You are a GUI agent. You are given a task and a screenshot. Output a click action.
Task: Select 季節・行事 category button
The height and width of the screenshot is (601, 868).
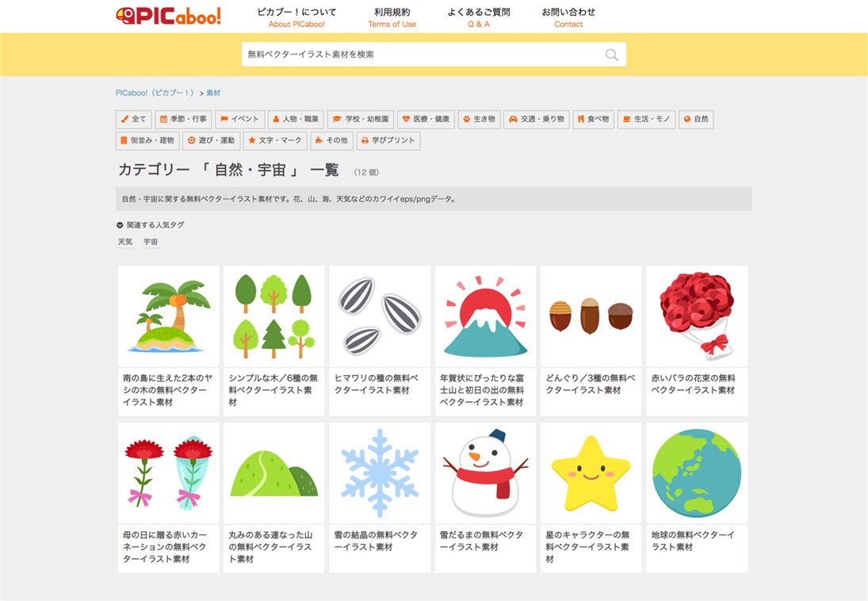(183, 119)
